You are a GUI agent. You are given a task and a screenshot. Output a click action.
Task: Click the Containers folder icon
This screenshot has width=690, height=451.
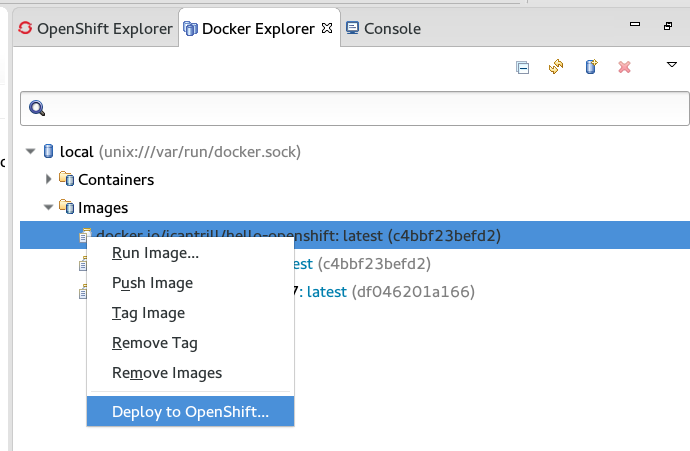coord(67,180)
